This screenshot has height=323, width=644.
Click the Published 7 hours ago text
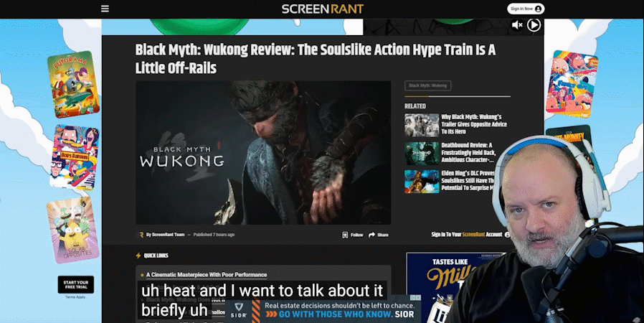pos(214,235)
